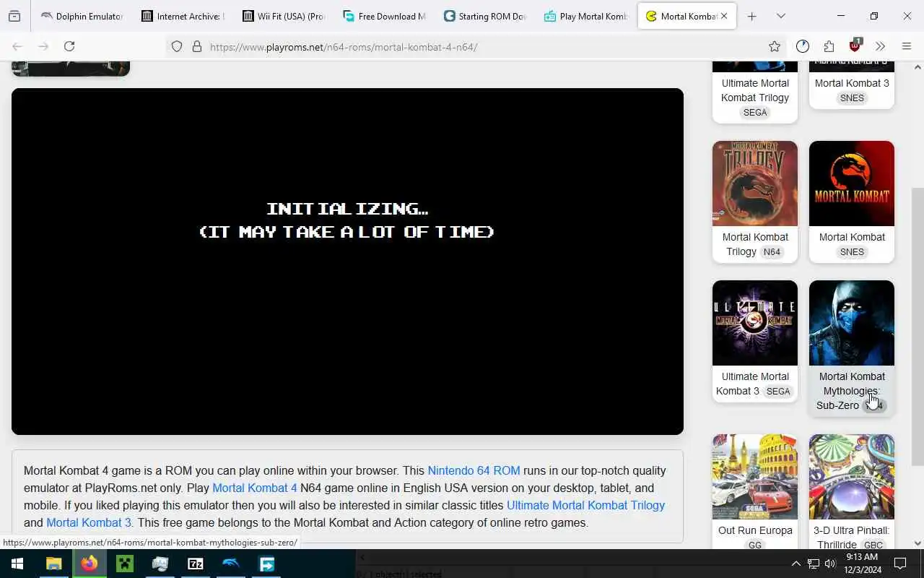
Task: Show more tools overflow chevron
Action: pyautogui.click(x=880, y=46)
